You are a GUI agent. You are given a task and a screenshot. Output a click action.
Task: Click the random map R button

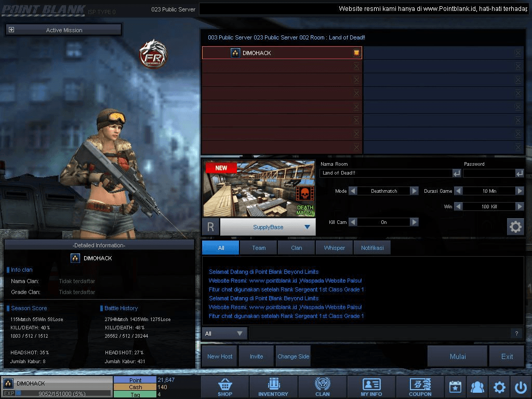coord(211,227)
